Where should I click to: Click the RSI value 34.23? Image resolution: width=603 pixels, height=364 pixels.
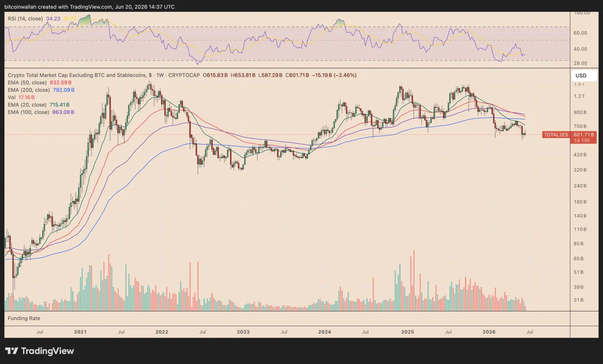(x=53, y=19)
